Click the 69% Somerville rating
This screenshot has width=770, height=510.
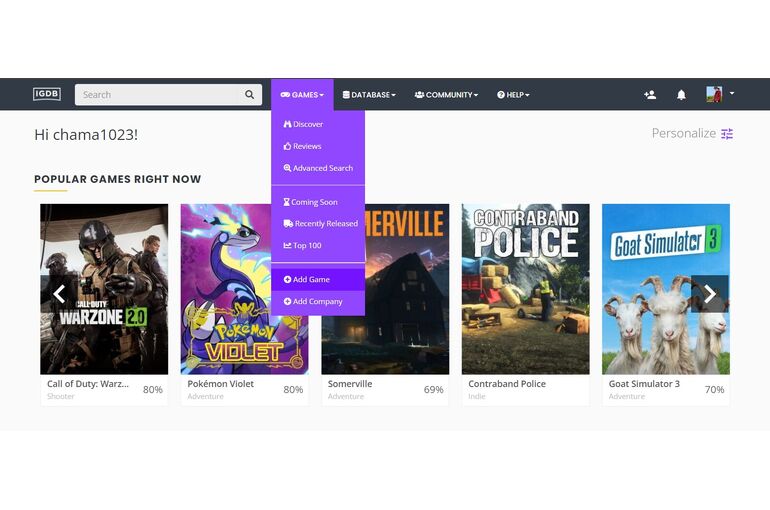click(433, 389)
